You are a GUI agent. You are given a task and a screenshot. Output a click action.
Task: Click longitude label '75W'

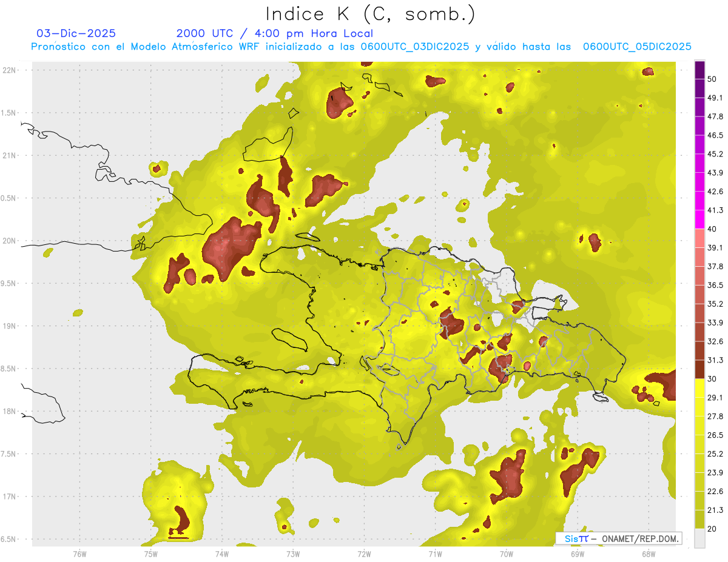tap(150, 554)
